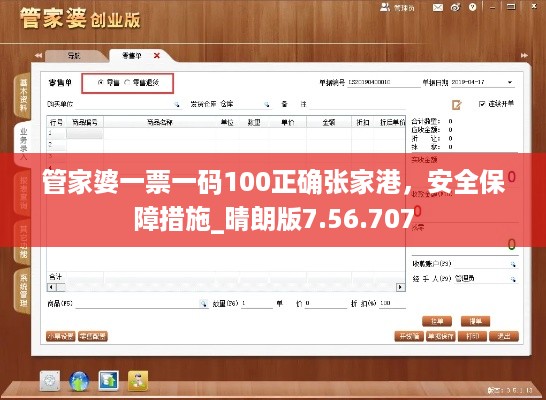Expand the document date dropdown
This screenshot has height=400, width=546.
tap(510, 83)
